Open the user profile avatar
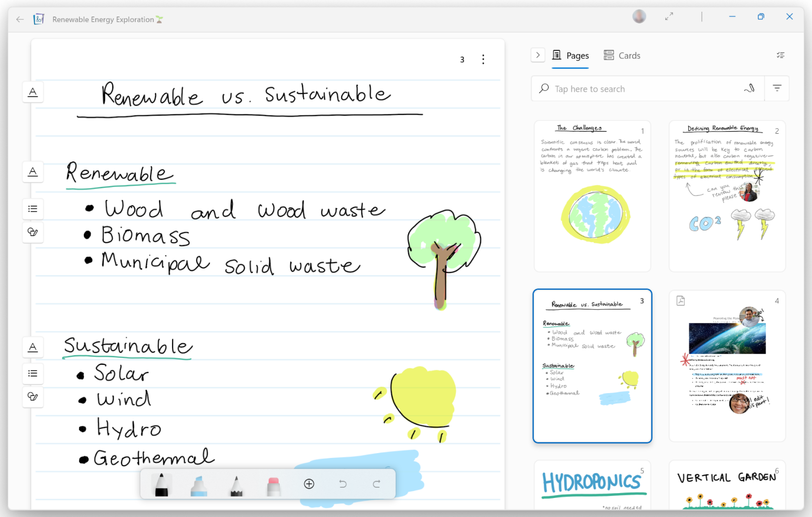 tap(639, 17)
